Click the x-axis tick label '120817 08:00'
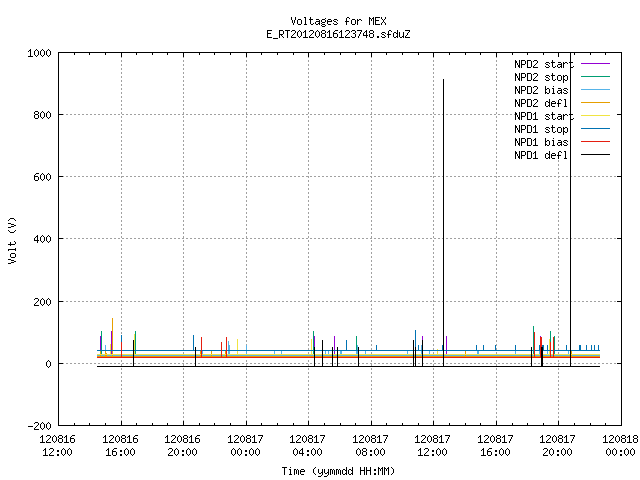 click(x=370, y=446)
